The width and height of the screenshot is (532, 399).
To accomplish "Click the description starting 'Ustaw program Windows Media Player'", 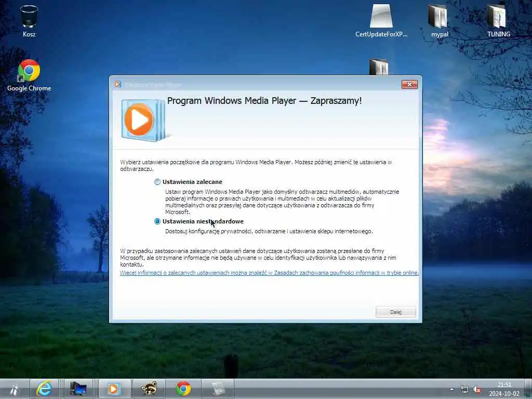I will tap(282, 202).
